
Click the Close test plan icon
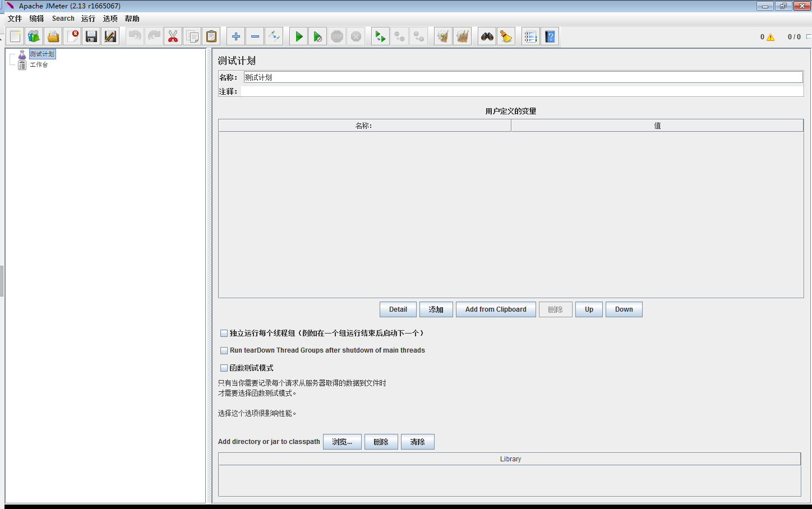pos(72,36)
